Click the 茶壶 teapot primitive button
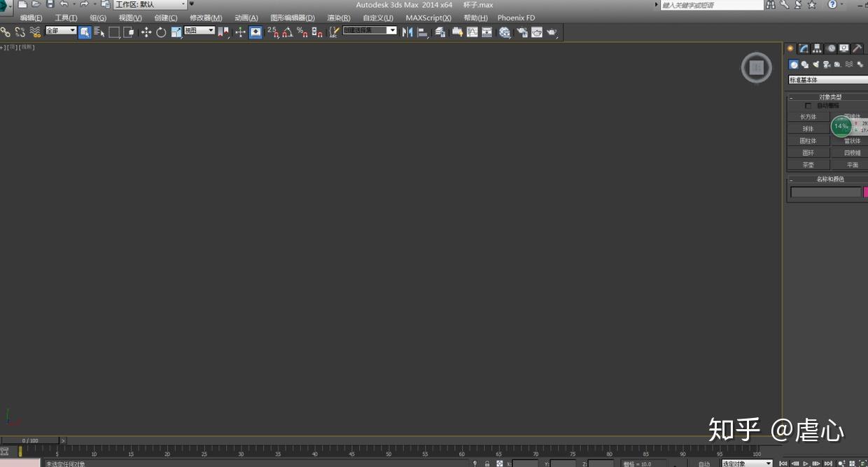The image size is (868, 467). pos(808,165)
